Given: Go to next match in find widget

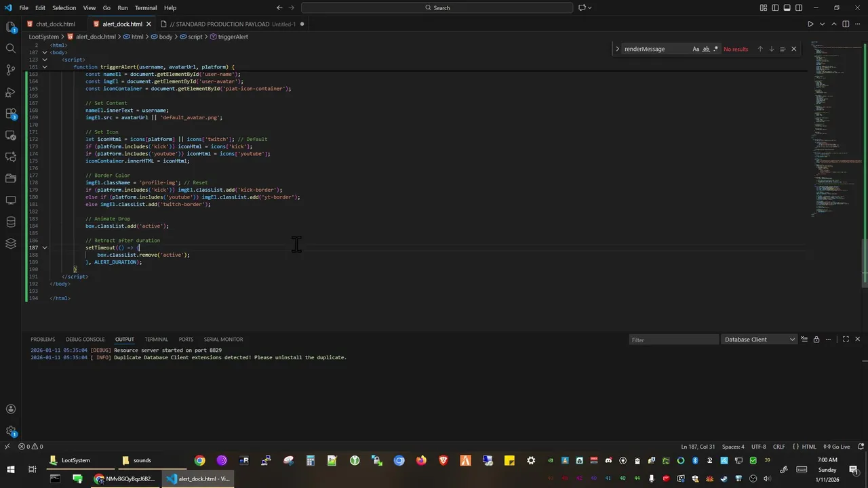Looking at the screenshot, I should (x=771, y=49).
